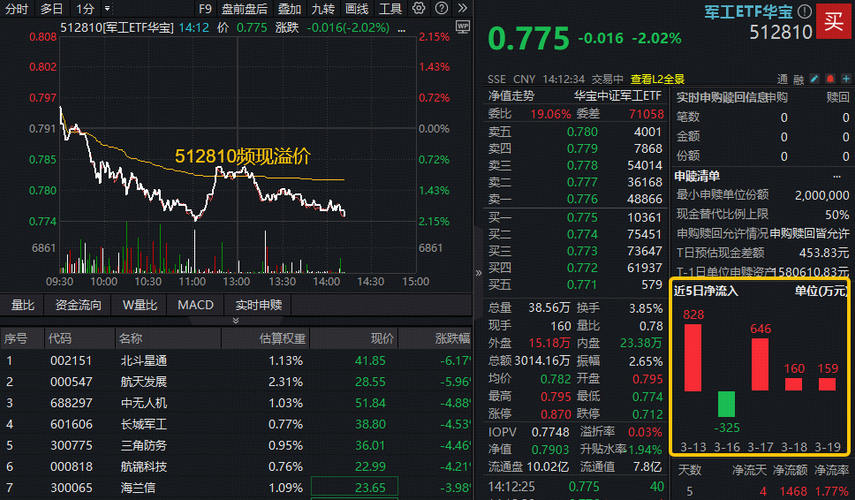Click the 融 badge icon
855x500 pixels.
point(798,80)
